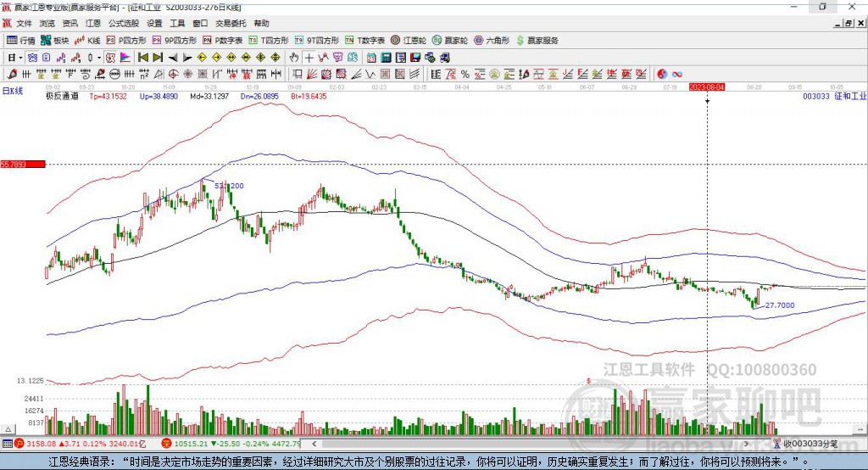Screen dimensions: 868x470
Task: Open the 交易委托 menu
Action: click(x=231, y=23)
